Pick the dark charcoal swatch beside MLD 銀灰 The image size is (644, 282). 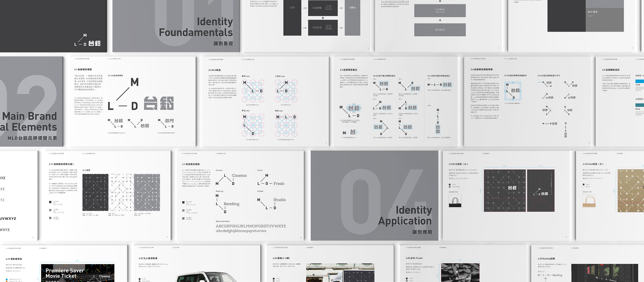click(566, 16)
